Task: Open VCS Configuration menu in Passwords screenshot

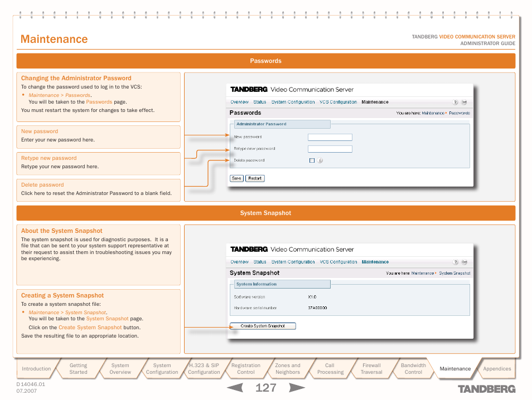Action: pos(338,102)
